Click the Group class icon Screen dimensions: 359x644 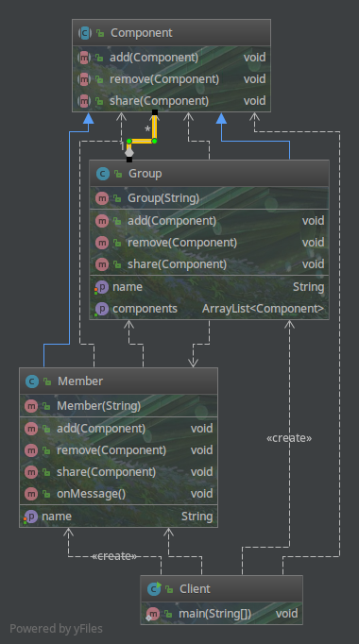pyautogui.click(x=102, y=174)
